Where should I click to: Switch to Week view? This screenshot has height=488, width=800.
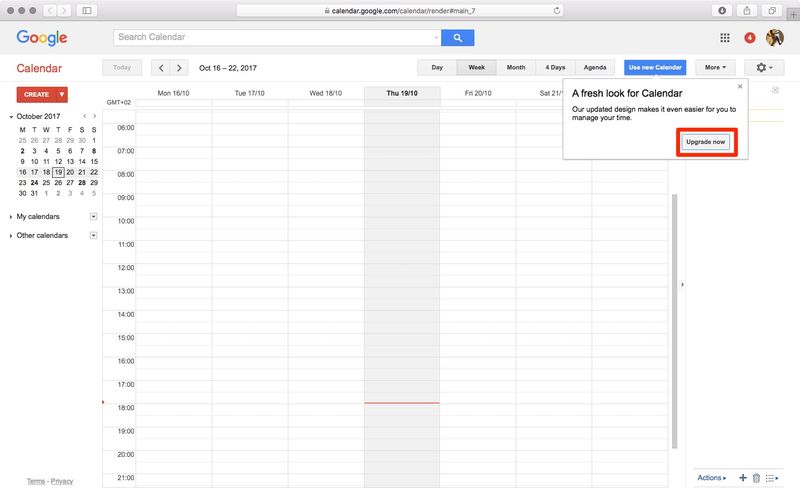[x=477, y=67]
